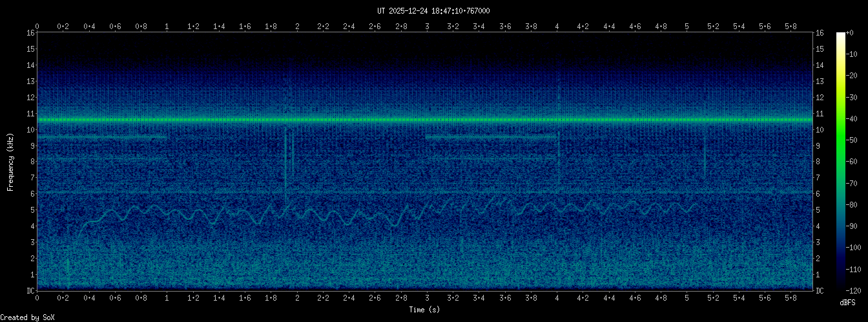Click the "1" second mark on the bottom axis

167,298
